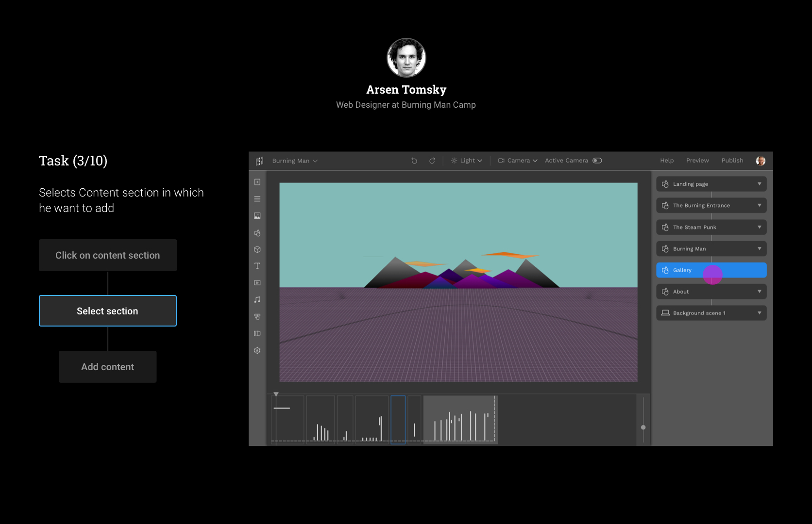Open the sidebar settings gear icon
812x524 pixels.
coord(257,350)
